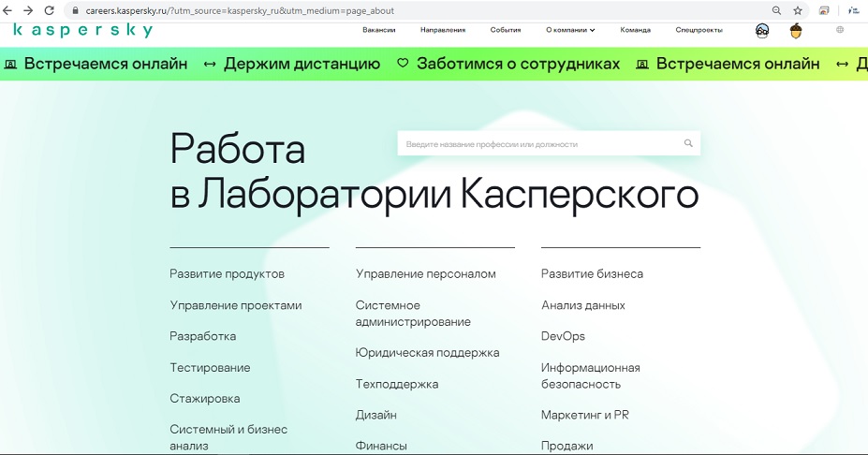The height and width of the screenshot is (455, 868).
Task: Open Управление проектами category
Action: click(236, 305)
